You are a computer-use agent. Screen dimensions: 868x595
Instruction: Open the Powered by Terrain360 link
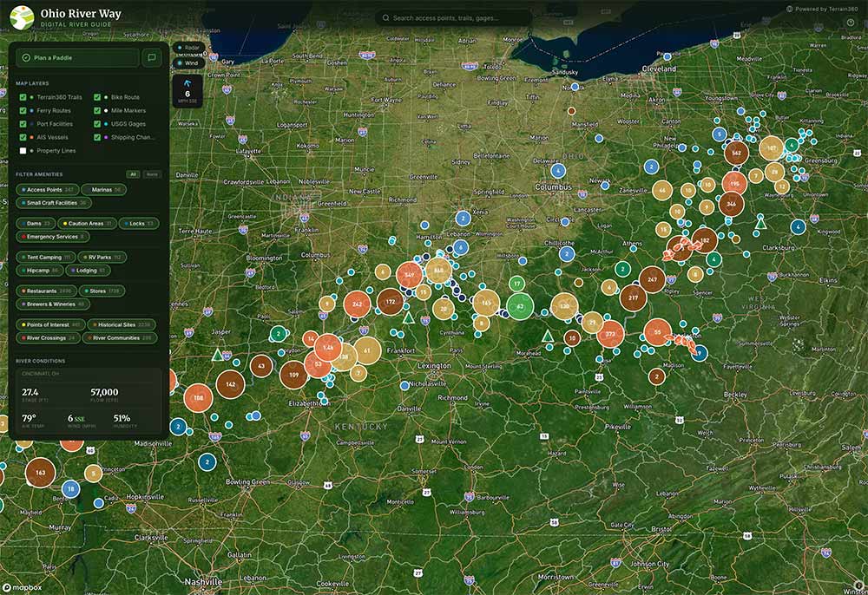pos(823,9)
